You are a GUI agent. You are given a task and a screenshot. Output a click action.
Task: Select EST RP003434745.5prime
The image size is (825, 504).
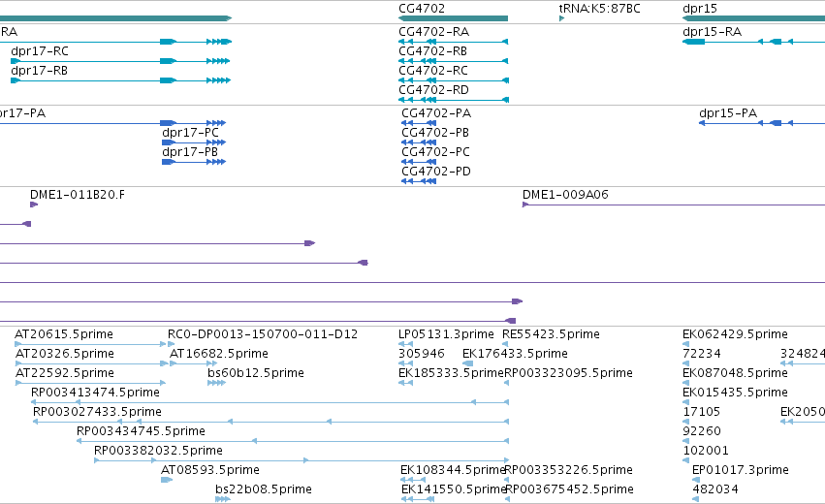141,431
